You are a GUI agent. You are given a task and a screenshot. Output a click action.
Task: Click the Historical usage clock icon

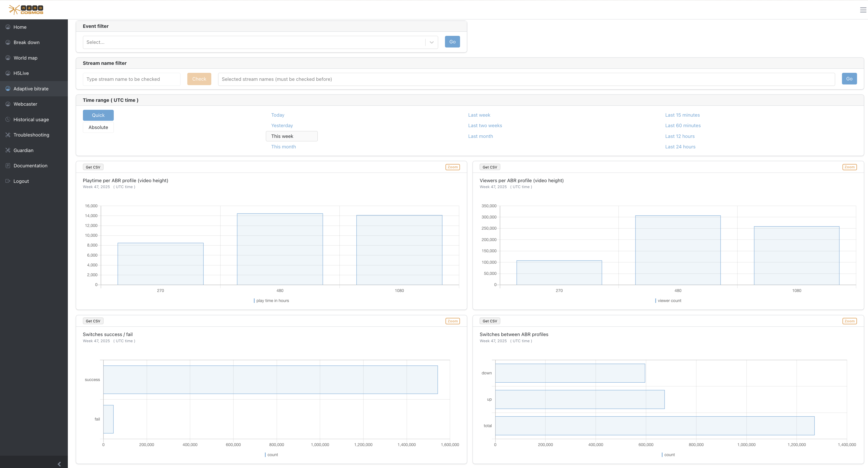tap(8, 120)
